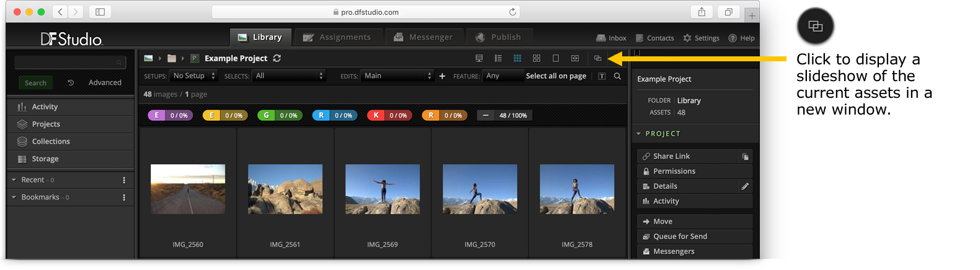
Task: Filter by yellow E label
Action: pyautogui.click(x=225, y=116)
